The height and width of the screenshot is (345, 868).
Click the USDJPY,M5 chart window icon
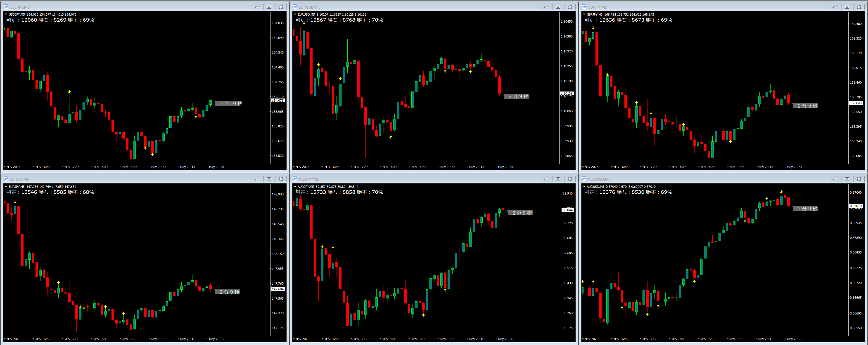pos(6,7)
